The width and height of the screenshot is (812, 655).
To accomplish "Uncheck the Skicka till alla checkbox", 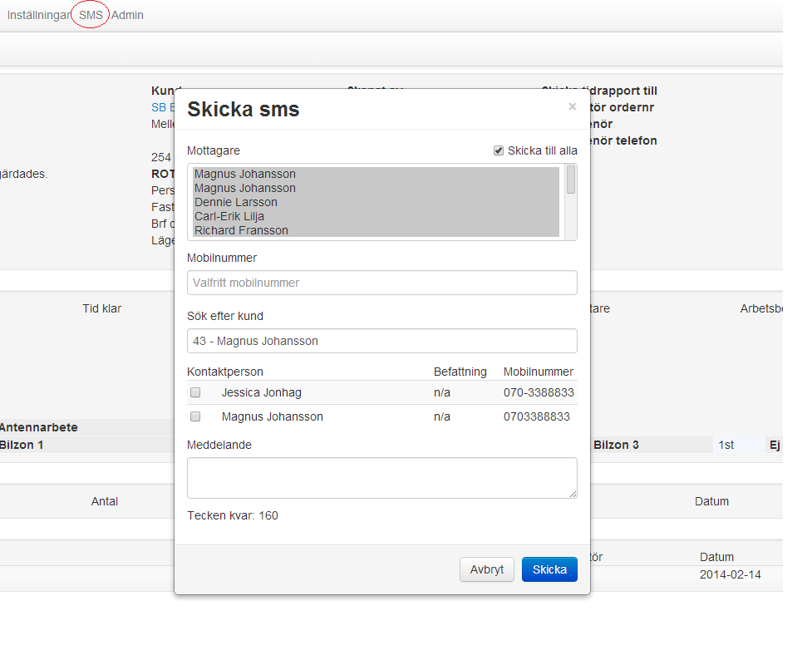I will (x=499, y=150).
